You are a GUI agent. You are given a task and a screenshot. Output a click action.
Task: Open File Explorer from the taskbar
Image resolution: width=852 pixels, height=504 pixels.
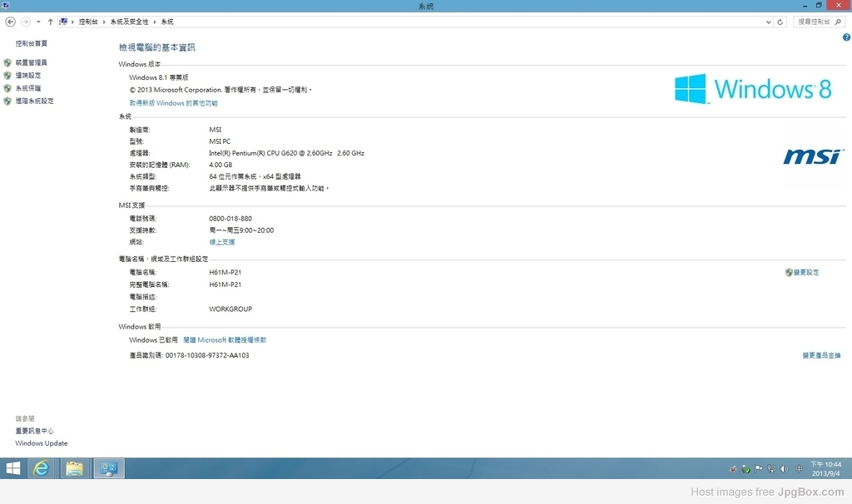(x=74, y=468)
